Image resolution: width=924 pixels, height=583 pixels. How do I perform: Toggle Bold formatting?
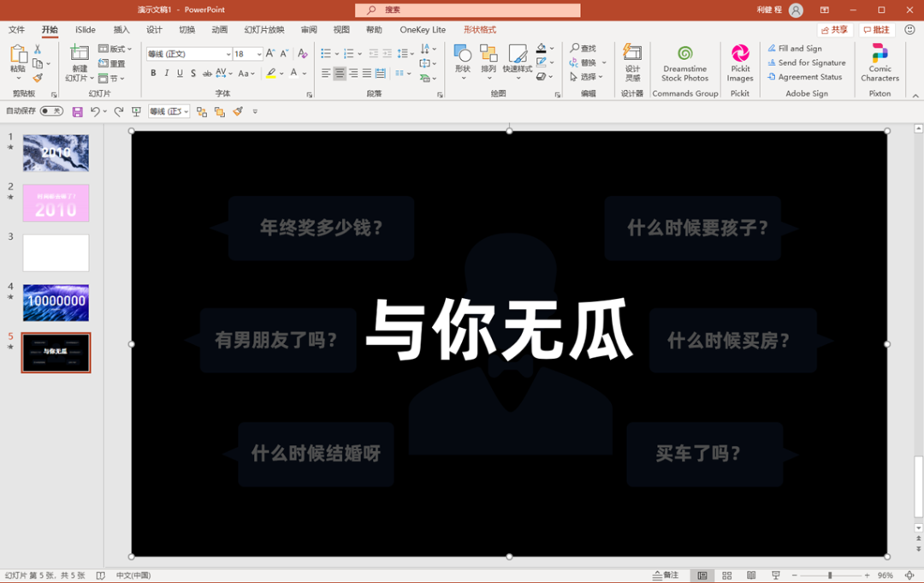point(153,73)
